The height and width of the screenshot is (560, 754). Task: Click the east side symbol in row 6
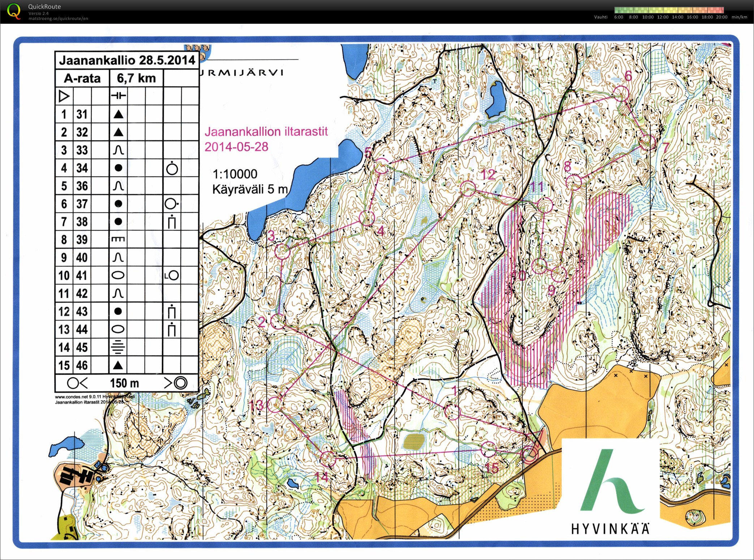pyautogui.click(x=172, y=204)
